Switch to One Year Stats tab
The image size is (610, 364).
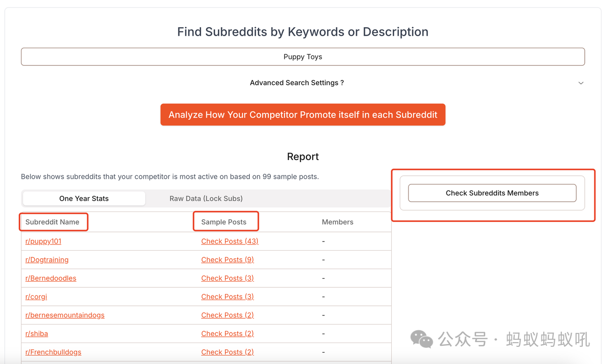[x=84, y=199]
